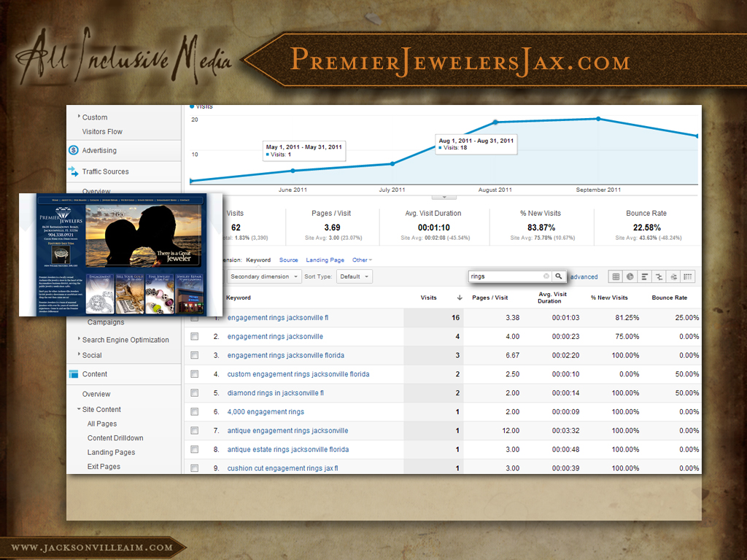Open keyword custom engagement rings jacksonville florida
Screen dimensions: 747x560
point(298,374)
